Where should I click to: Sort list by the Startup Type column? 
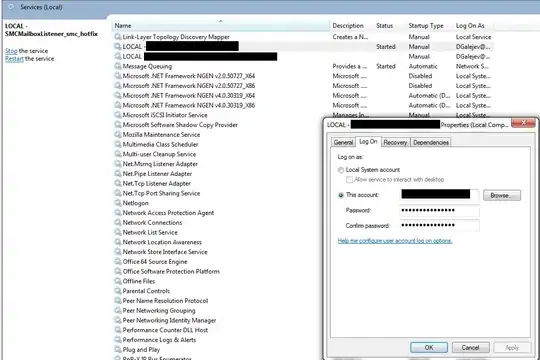426,25
